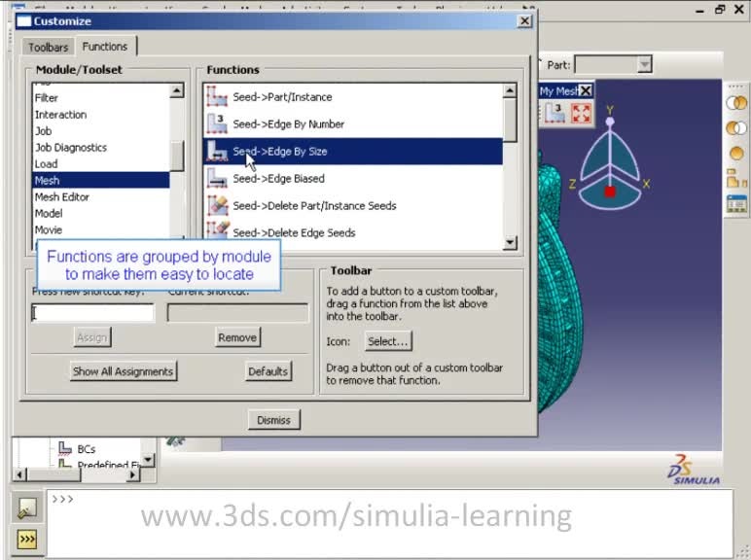Click the Assign button
This screenshot has width=751, height=560.
coord(92,337)
